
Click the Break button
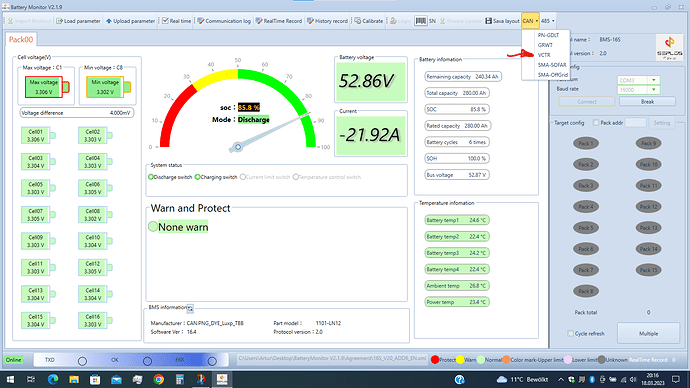(x=647, y=102)
